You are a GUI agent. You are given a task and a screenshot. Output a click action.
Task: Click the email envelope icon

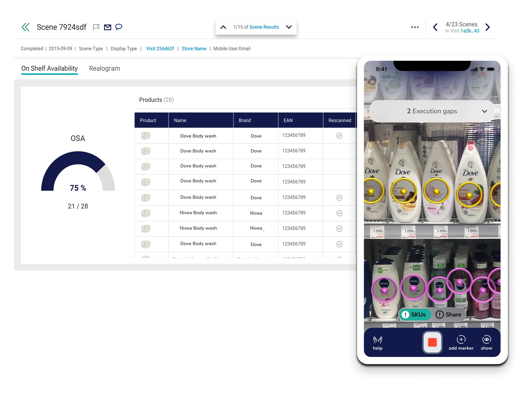[x=108, y=27]
